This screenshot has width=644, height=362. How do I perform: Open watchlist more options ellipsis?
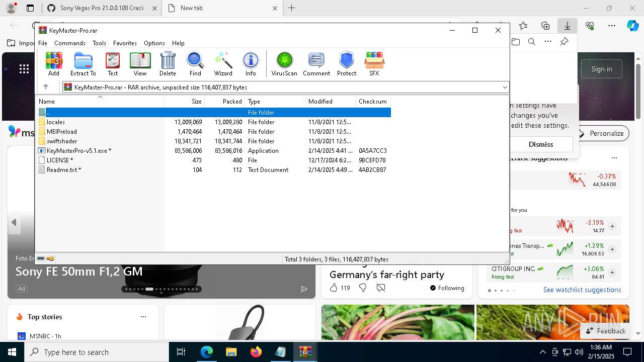click(x=614, y=158)
